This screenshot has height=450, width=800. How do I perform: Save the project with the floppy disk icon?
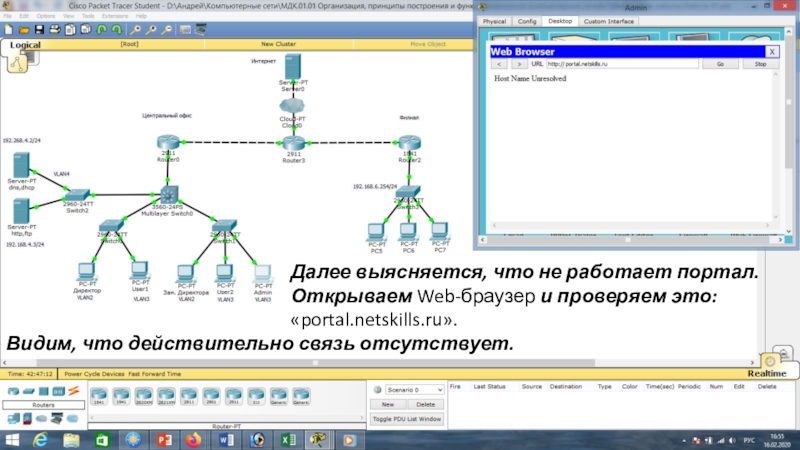[39, 30]
